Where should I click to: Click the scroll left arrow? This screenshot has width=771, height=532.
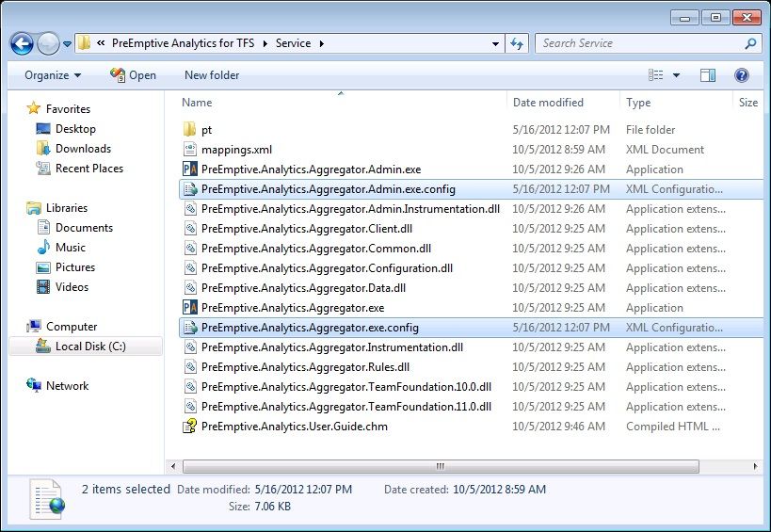(173, 466)
